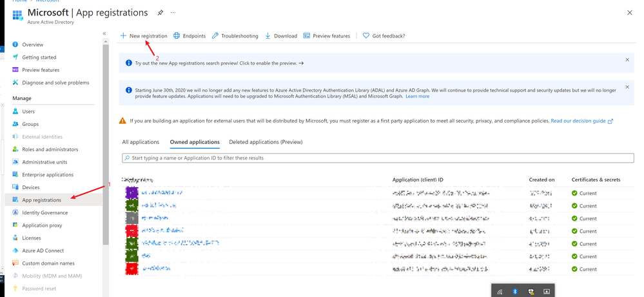644x297 pixels.
Task: Open the first application with purple icon
Action: pos(162,193)
